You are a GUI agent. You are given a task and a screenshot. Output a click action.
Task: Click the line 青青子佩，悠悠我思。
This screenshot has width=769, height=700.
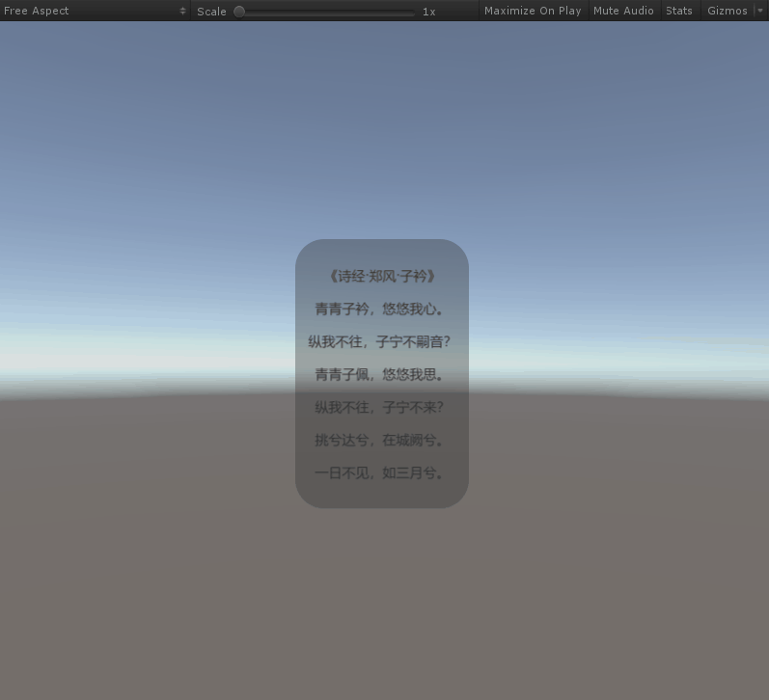(378, 374)
